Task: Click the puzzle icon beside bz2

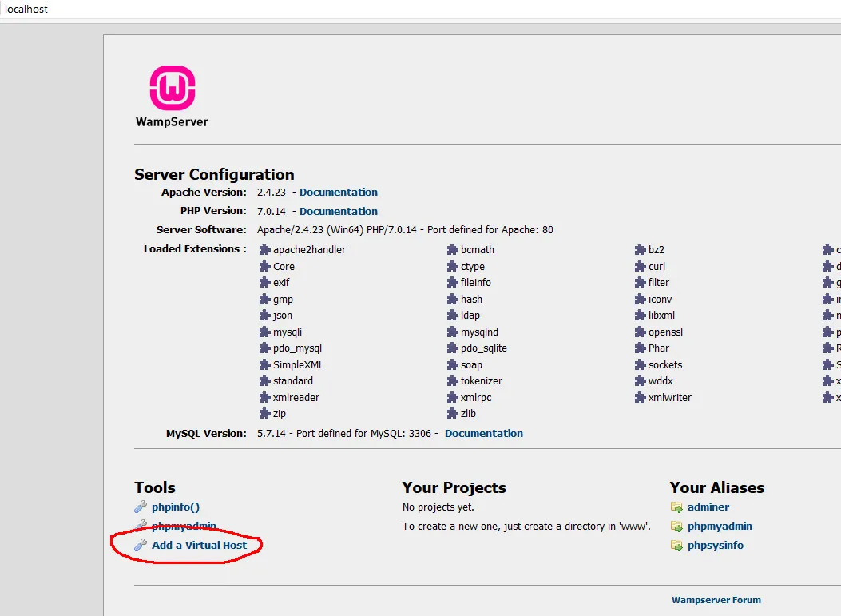Action: [x=640, y=249]
